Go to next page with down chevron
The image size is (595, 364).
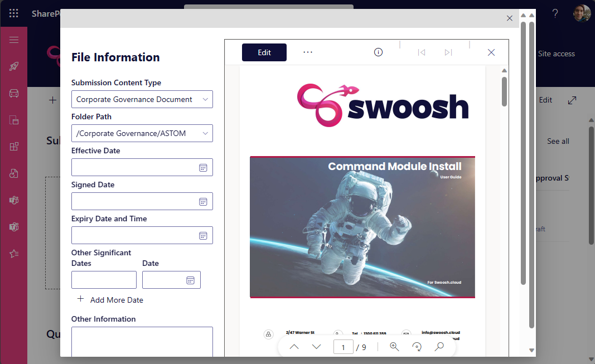pos(317,347)
